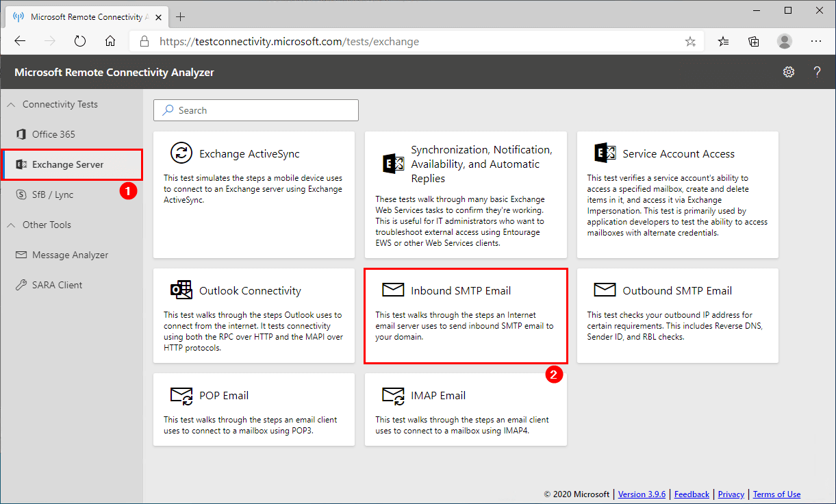The image size is (836, 504).
Task: Open the Feedback link in the footer
Action: (692, 494)
